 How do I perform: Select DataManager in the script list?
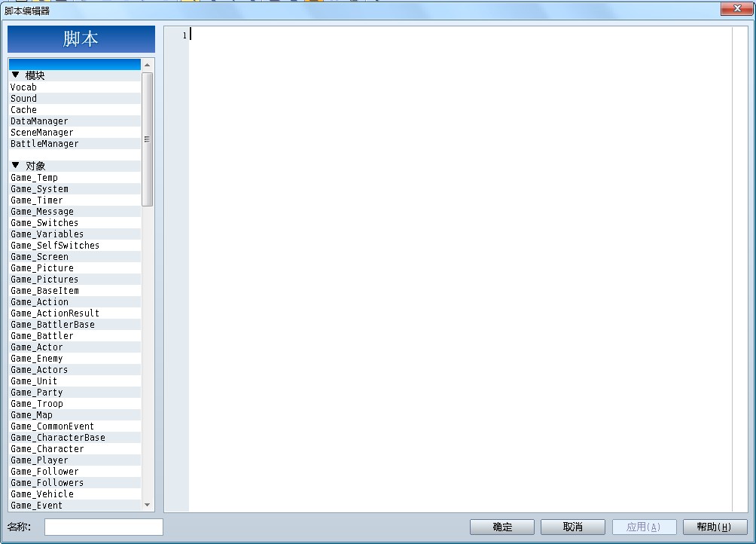click(75, 121)
